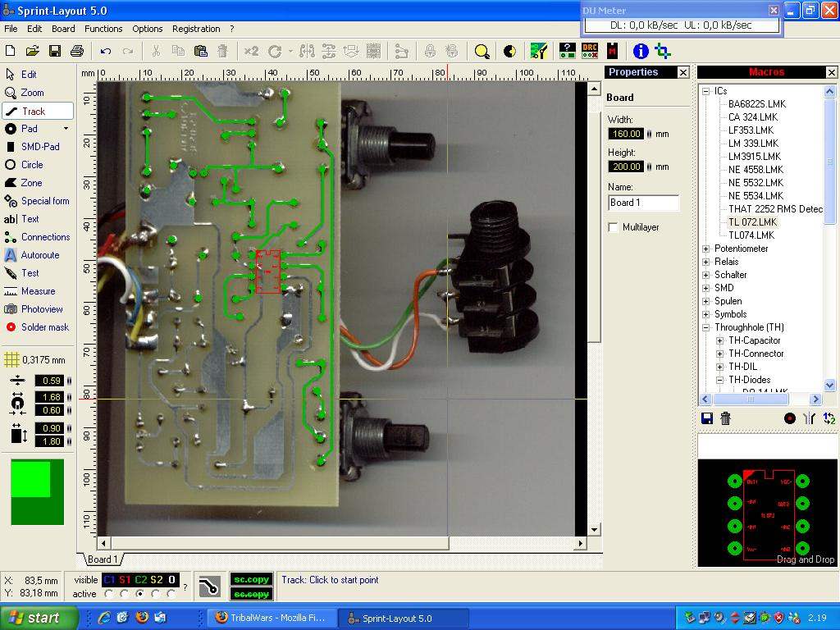This screenshot has height=630, width=840.
Task: Undo the last action
Action: [106, 52]
